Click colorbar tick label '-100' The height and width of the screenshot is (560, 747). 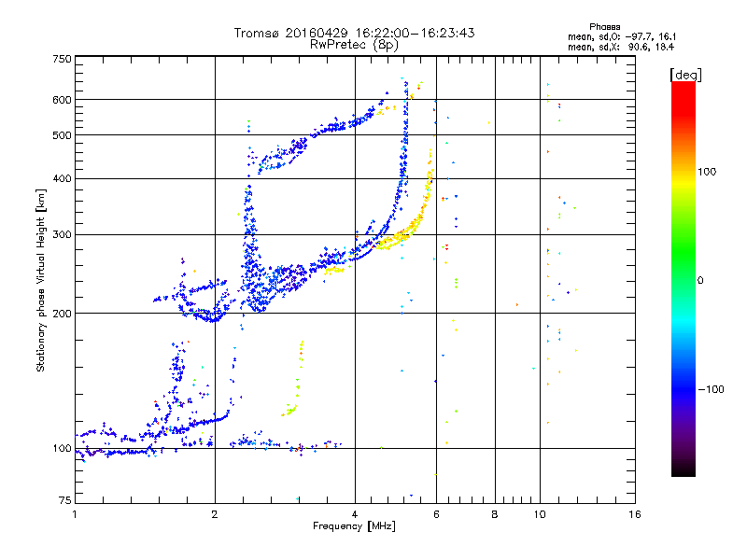[711, 389]
